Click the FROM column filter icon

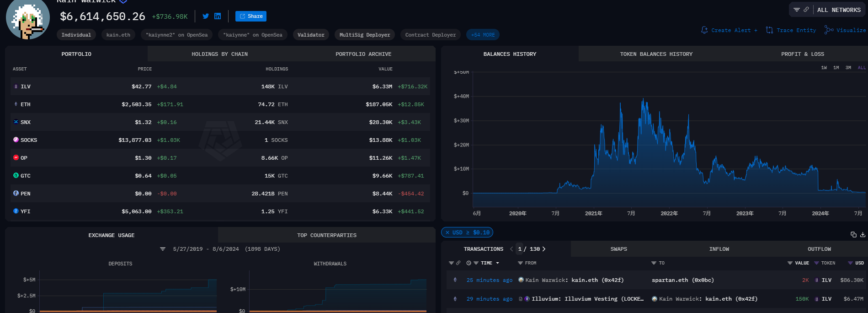tap(520, 263)
